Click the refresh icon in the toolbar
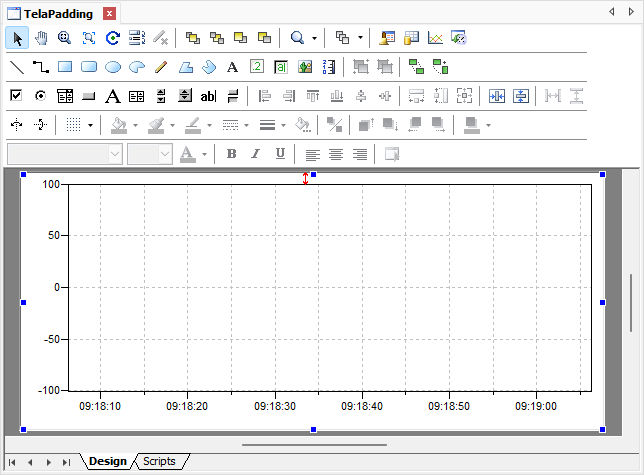 coord(113,38)
